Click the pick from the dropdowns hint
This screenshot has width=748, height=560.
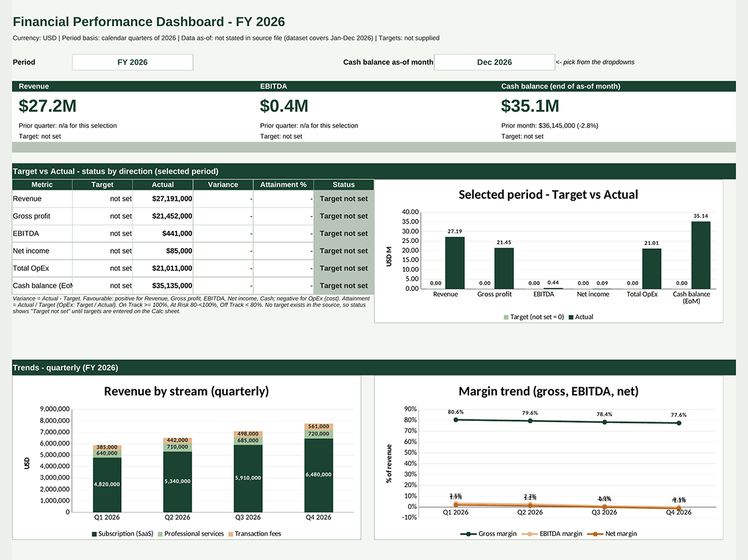click(x=595, y=62)
